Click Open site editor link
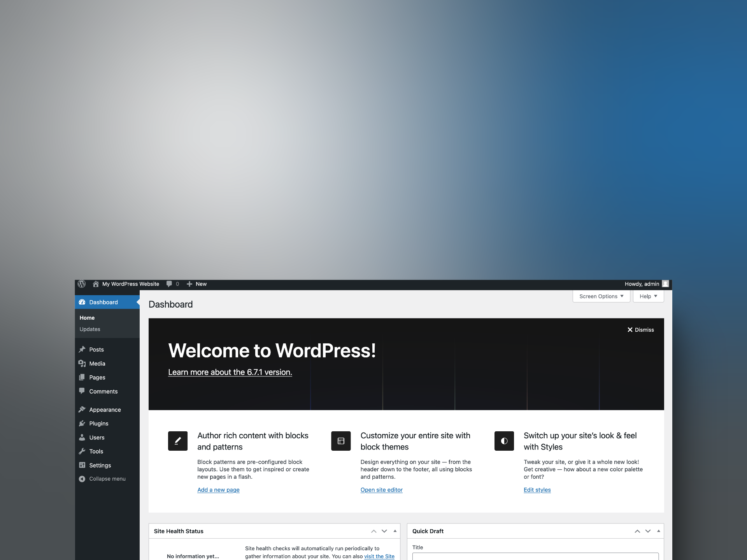 [x=381, y=489]
